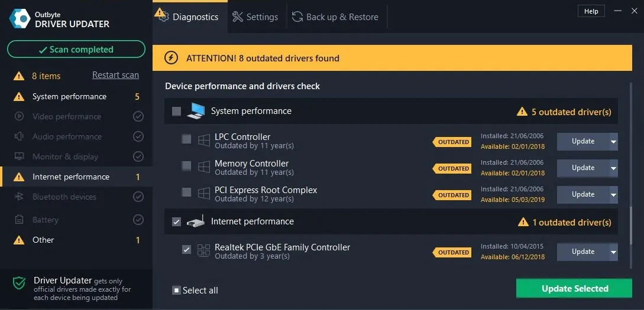Click the lightning bolt icon in attention banner
The image size is (644, 310).
click(171, 58)
